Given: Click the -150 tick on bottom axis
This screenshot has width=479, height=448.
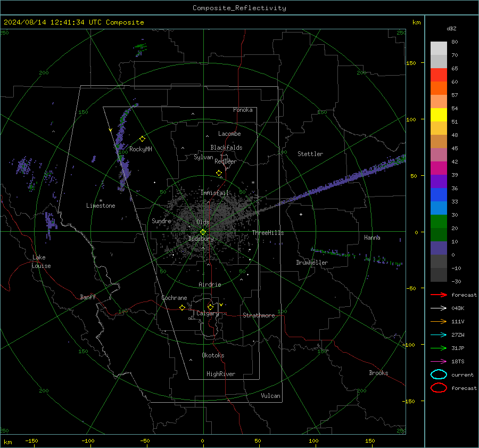Looking at the screenshot, I should tap(31, 441).
